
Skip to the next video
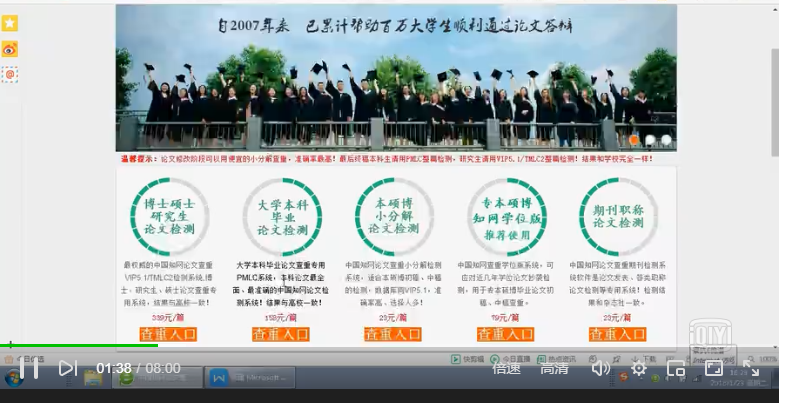(x=67, y=368)
